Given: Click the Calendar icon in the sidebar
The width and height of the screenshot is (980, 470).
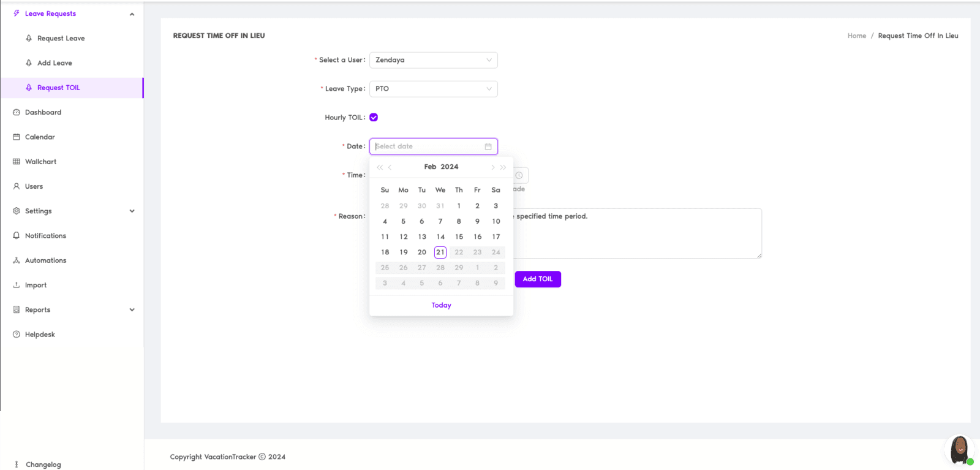Looking at the screenshot, I should click(x=17, y=137).
